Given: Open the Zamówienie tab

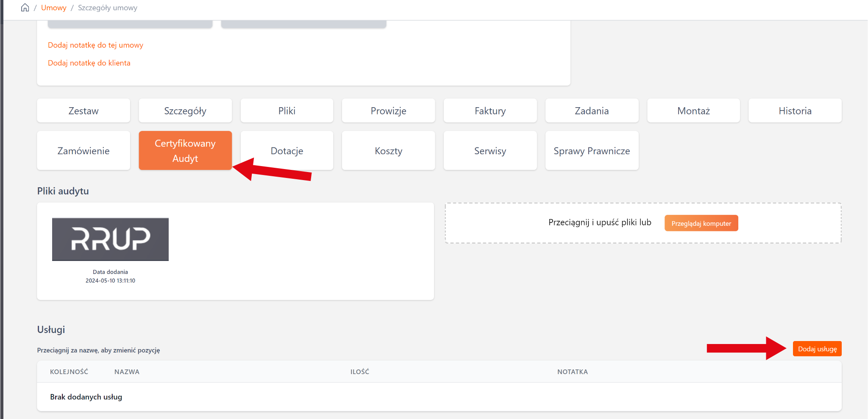Looking at the screenshot, I should (x=83, y=151).
